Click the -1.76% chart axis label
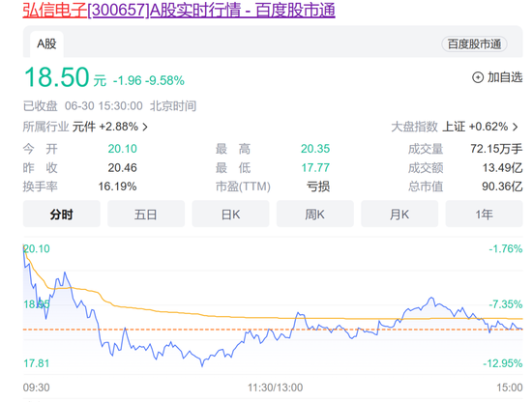Screen dimensions: 532x402 tap(506, 248)
